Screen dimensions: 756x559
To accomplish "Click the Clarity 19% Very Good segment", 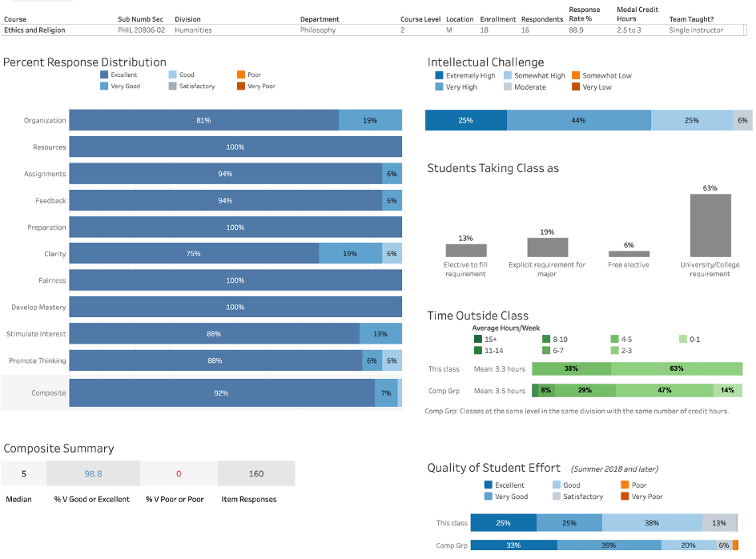I will coord(350,254).
